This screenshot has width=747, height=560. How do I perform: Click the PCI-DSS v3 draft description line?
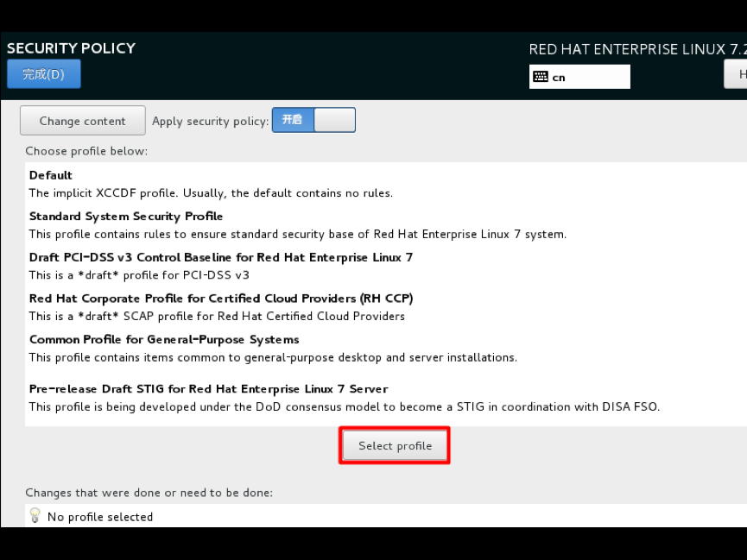(x=139, y=275)
